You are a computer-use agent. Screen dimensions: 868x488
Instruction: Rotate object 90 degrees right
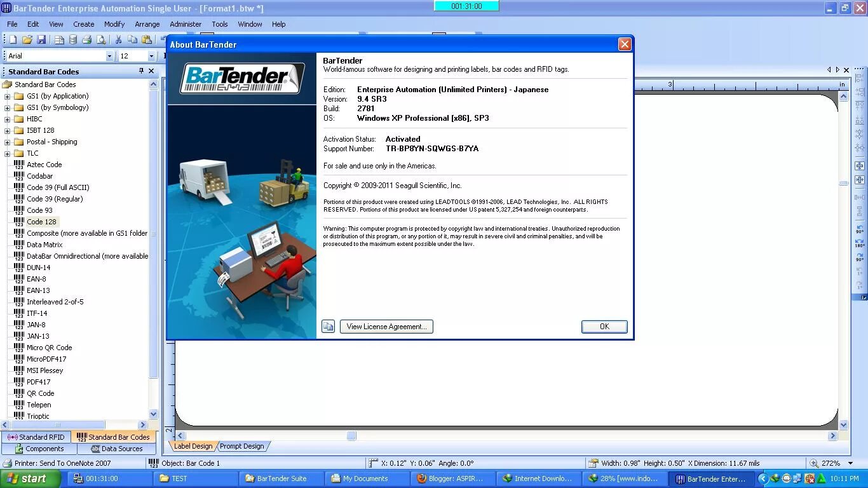coord(860,257)
